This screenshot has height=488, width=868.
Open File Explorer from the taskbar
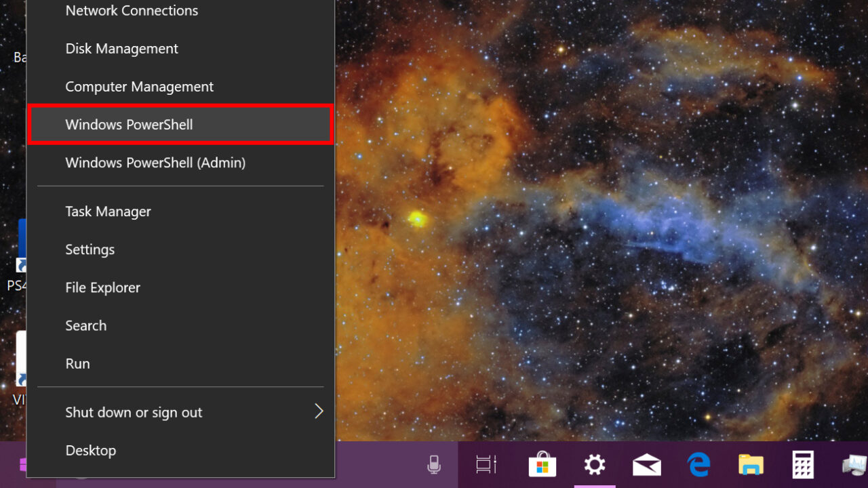click(x=751, y=465)
